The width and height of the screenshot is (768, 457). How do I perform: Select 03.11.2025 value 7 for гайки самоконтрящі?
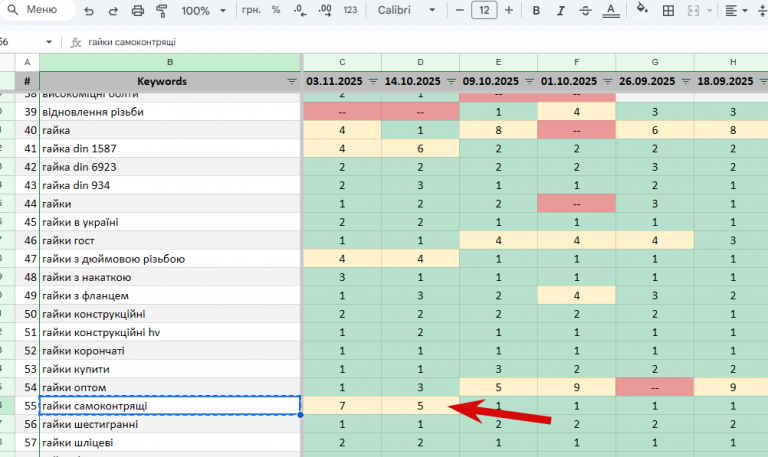pyautogui.click(x=342, y=406)
